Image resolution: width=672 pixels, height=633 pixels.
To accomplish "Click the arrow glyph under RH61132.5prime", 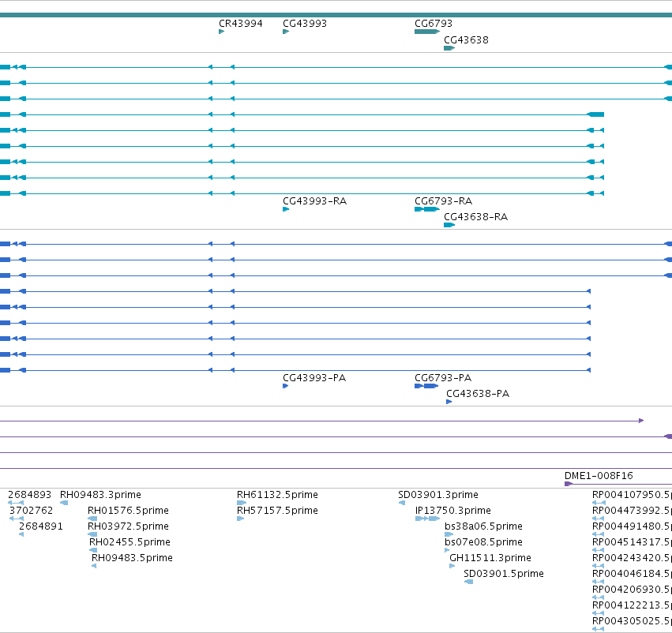I will pos(242,503).
